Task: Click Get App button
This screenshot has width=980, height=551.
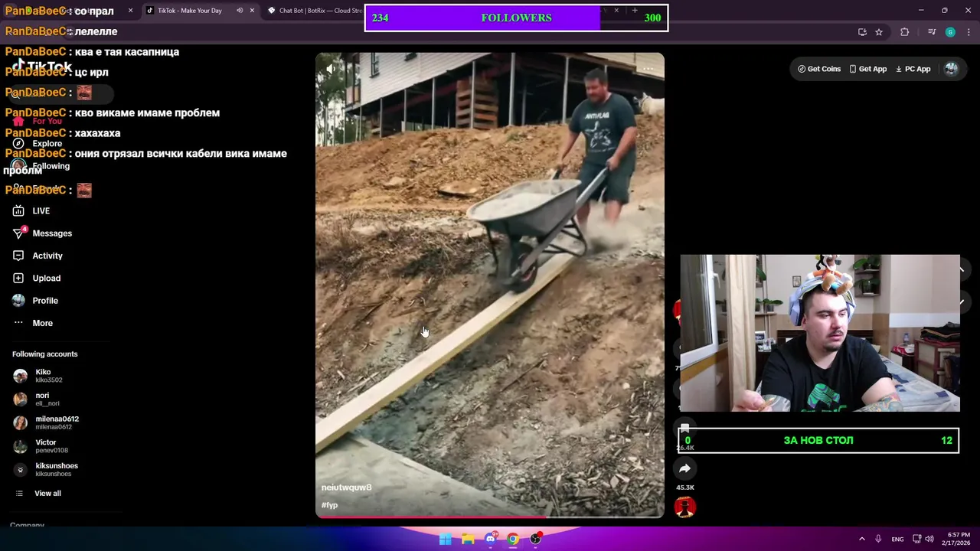Action: 867,69
